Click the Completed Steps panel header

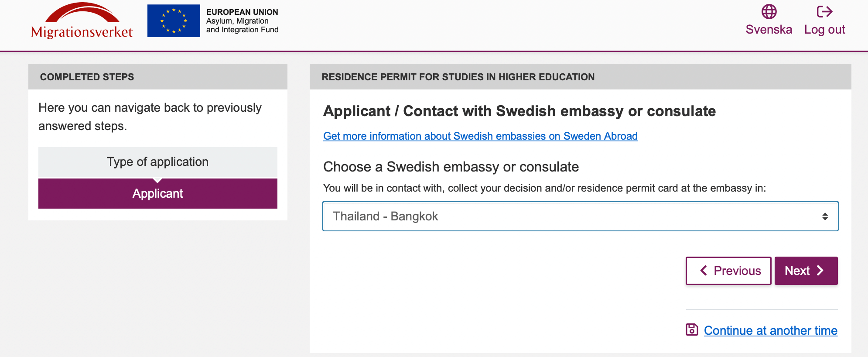coord(158,77)
